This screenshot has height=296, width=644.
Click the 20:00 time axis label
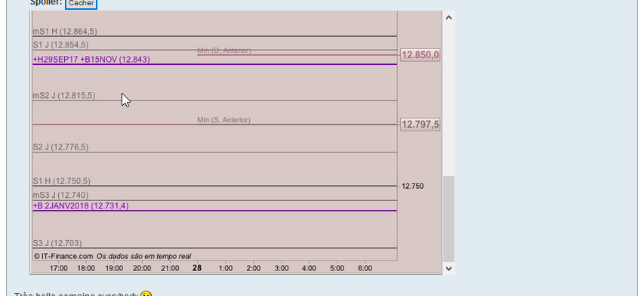142,269
